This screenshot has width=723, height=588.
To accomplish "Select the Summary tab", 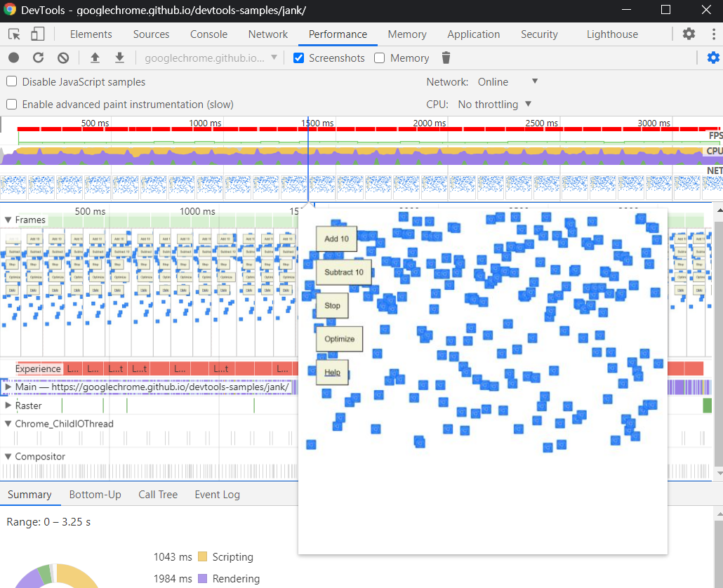I will [x=29, y=495].
